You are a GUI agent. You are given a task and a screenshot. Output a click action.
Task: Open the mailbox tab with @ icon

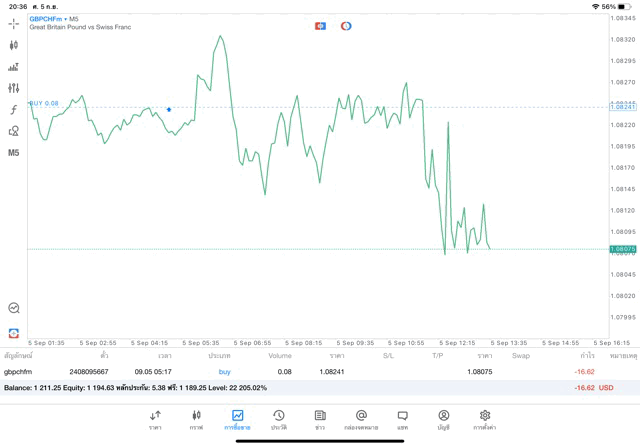(361, 420)
